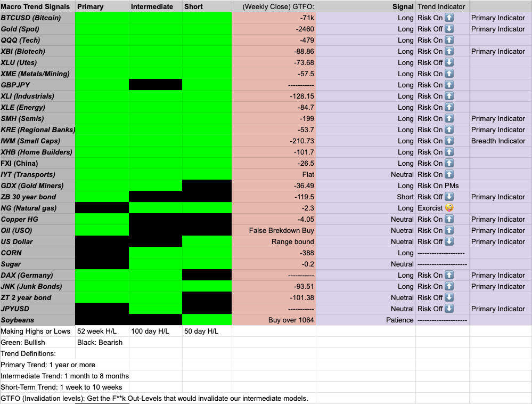Click the 'Flat' cell in IYT row
This screenshot has width=532, height=404.
click(274, 174)
